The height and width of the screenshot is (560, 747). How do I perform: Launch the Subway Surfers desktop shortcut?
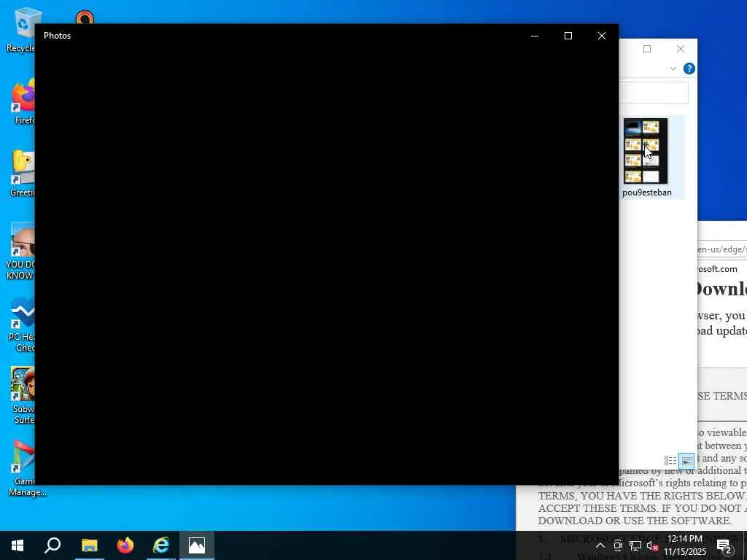[x=23, y=396]
